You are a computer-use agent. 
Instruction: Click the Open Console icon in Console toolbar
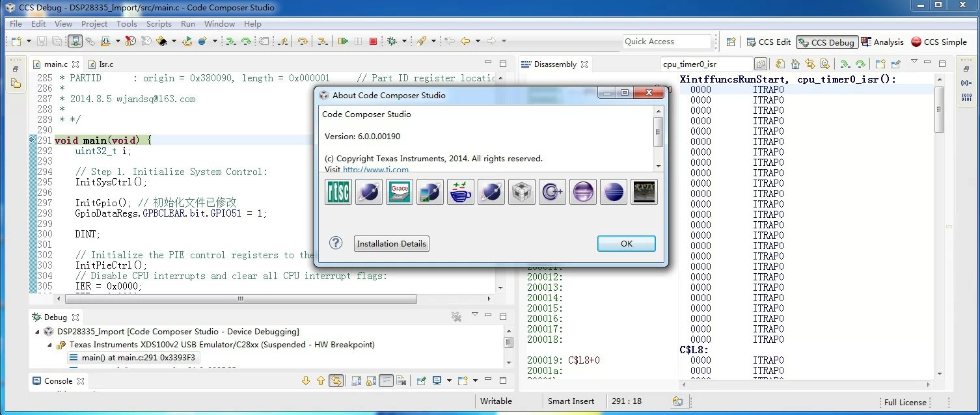click(463, 381)
